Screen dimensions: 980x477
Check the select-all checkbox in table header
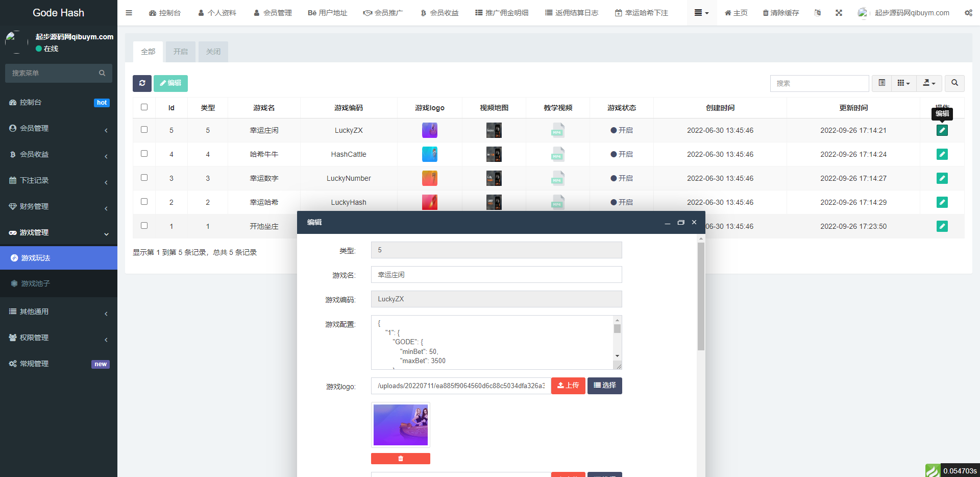tap(144, 107)
